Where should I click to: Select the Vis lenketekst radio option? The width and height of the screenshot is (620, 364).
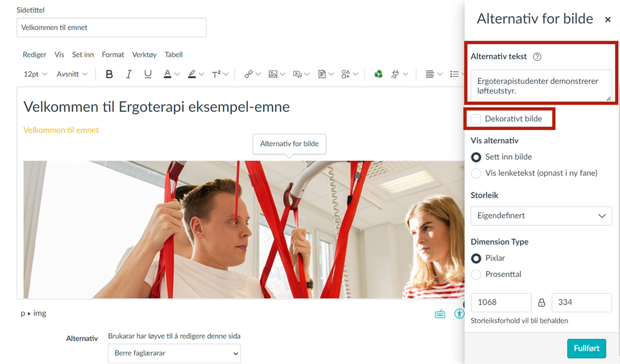coord(476,173)
